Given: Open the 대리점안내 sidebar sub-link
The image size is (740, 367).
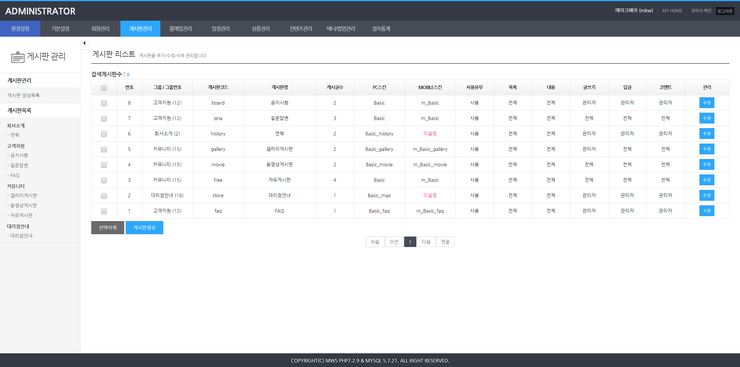Looking at the screenshot, I should click(x=20, y=235).
